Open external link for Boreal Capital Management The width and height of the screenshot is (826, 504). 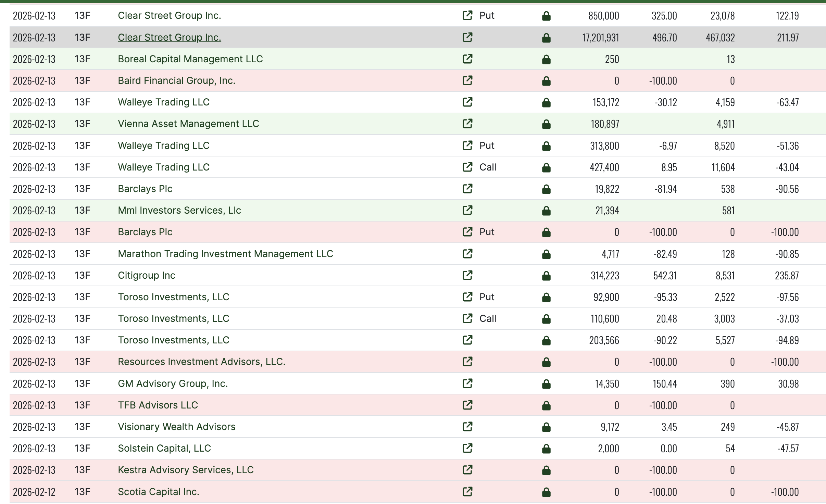click(467, 59)
